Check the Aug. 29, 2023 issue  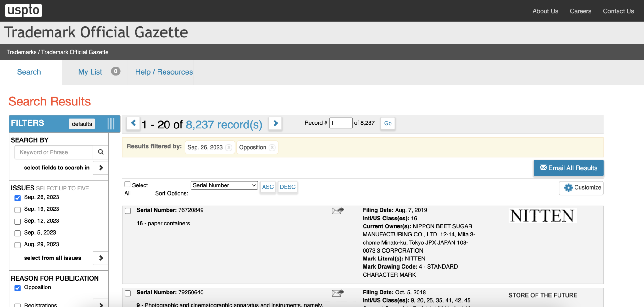[x=18, y=245]
